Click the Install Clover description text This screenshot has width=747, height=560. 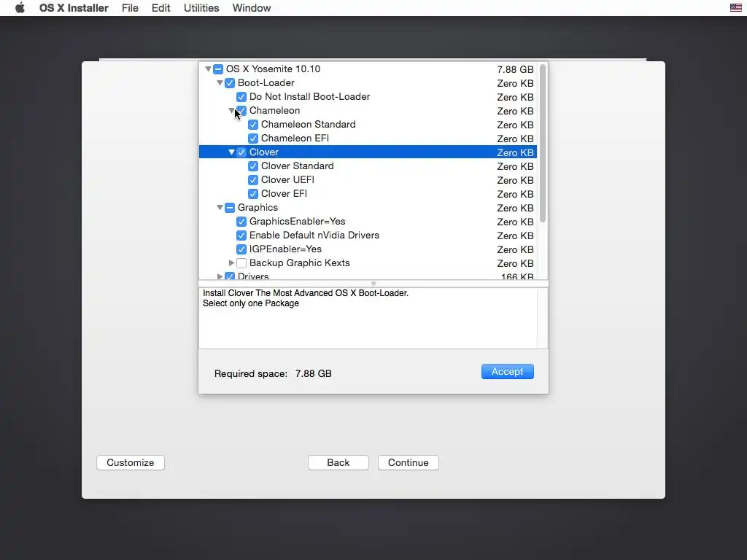point(306,298)
